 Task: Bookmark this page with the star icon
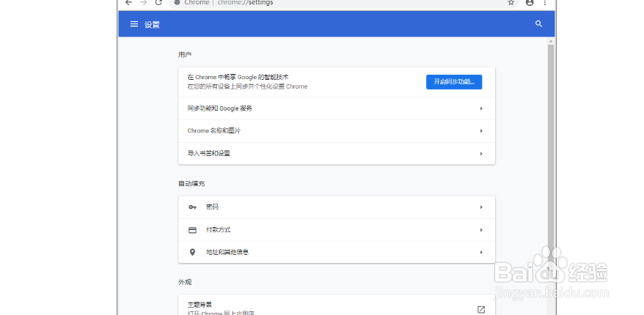511,2
